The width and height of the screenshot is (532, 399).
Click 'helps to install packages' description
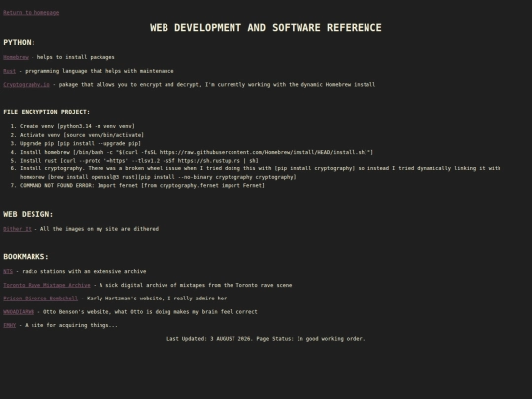click(76, 57)
